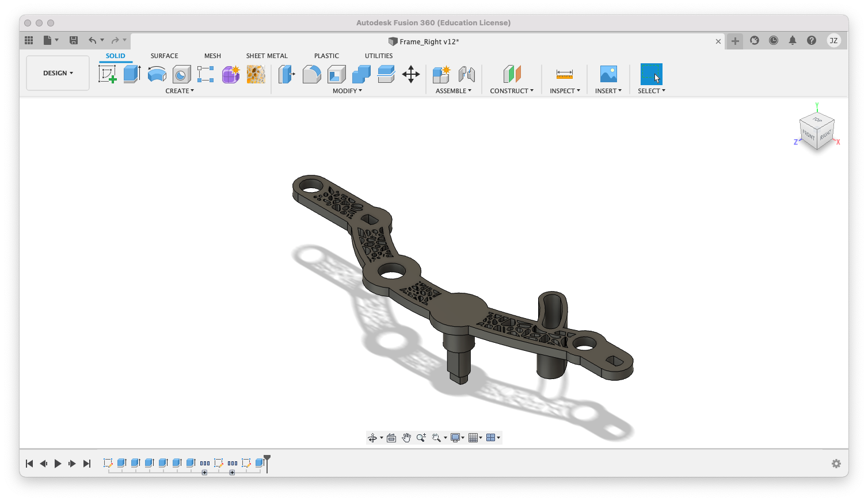Select the Fillet tool
Screen dimensions: 868x501
311,74
